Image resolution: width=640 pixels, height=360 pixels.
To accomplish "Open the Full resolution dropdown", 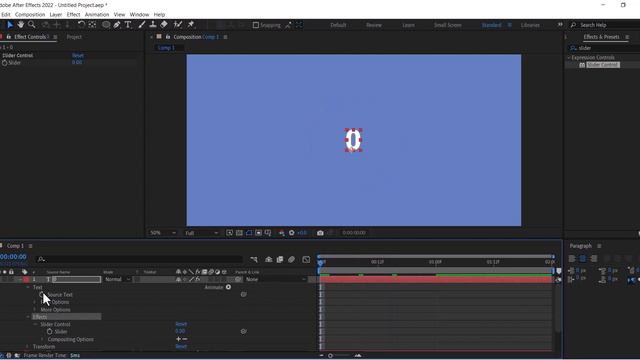I will pos(202,233).
